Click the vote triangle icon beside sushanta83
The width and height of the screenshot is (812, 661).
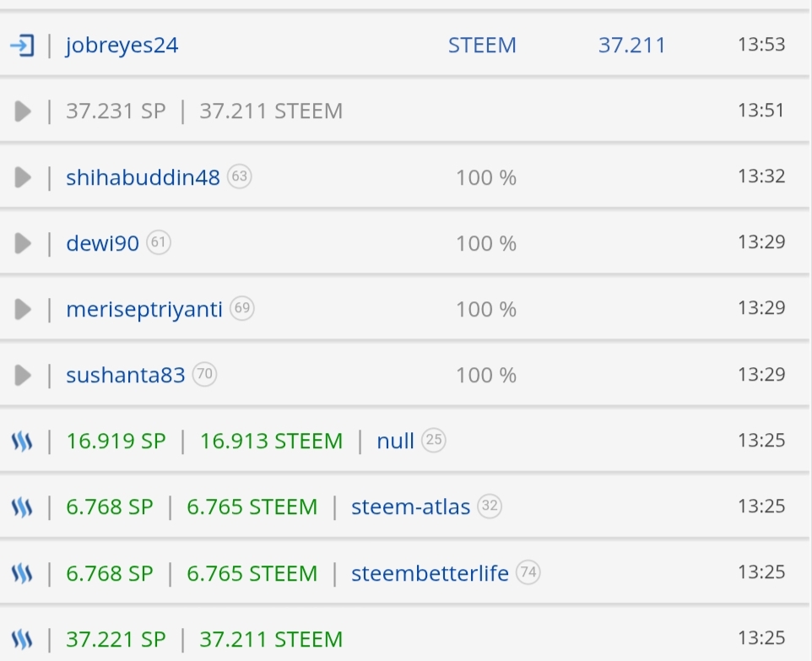pyautogui.click(x=23, y=375)
